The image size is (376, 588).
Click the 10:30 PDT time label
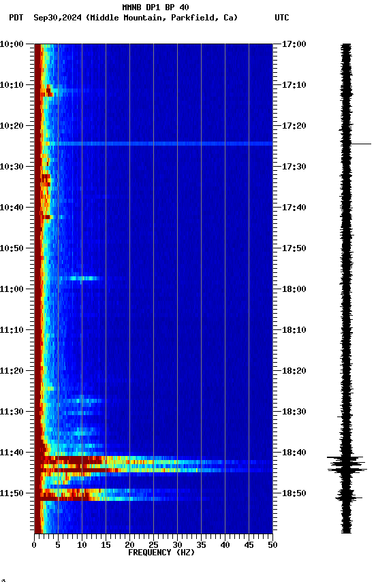click(12, 167)
